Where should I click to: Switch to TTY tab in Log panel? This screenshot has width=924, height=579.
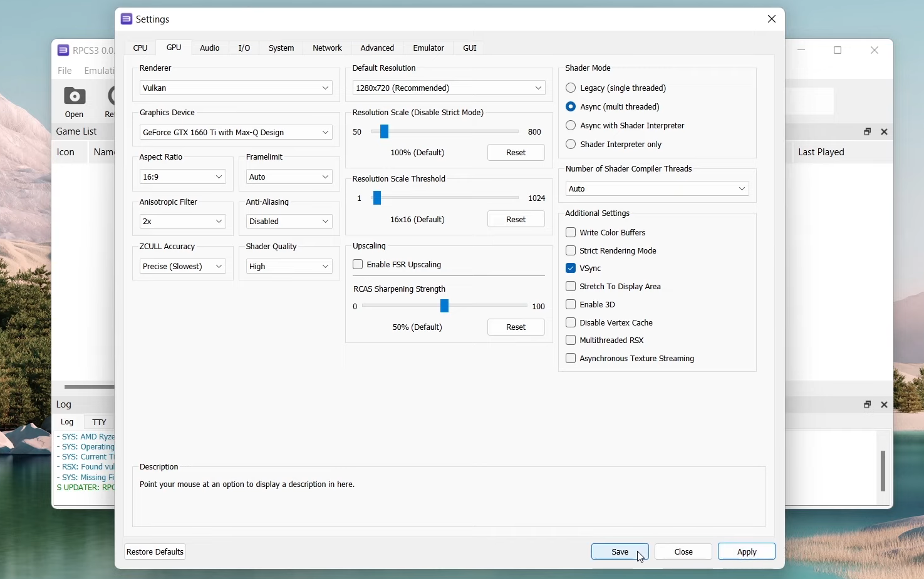tap(100, 423)
